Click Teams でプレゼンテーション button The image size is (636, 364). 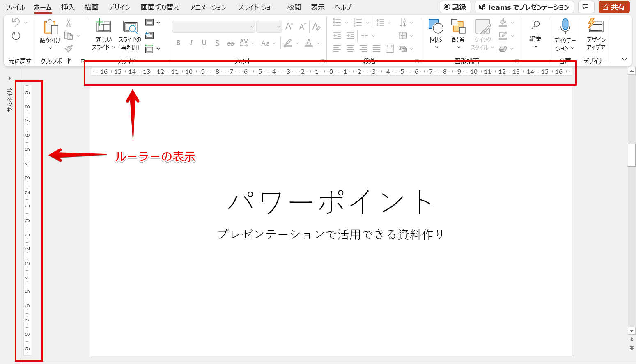(x=524, y=7)
